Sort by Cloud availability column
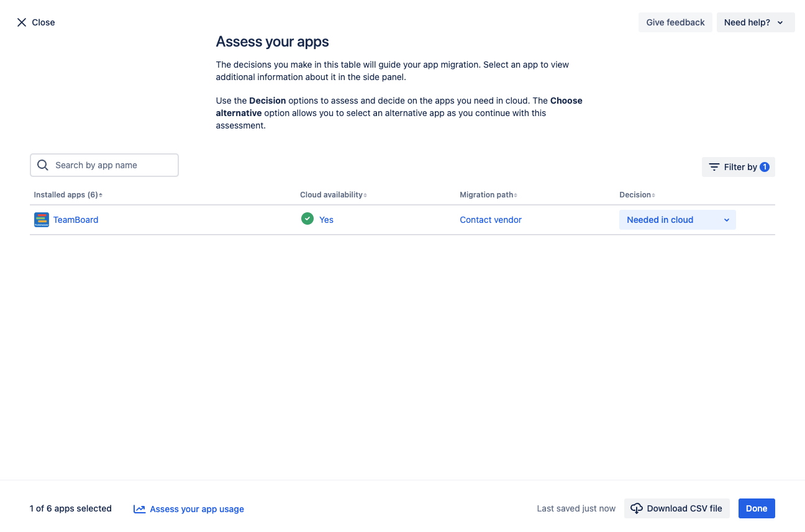805x532 pixels. [333, 195]
